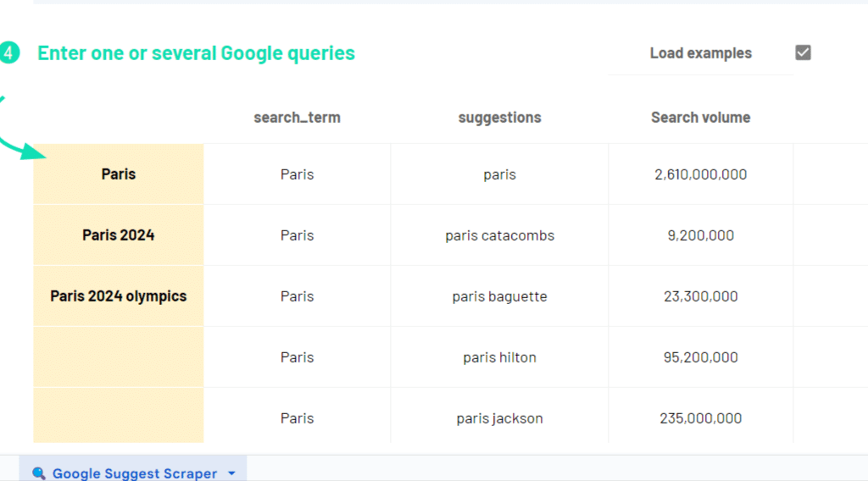Select the yellow "Paris" query cell
Screen dimensions: 868x481
tap(119, 174)
